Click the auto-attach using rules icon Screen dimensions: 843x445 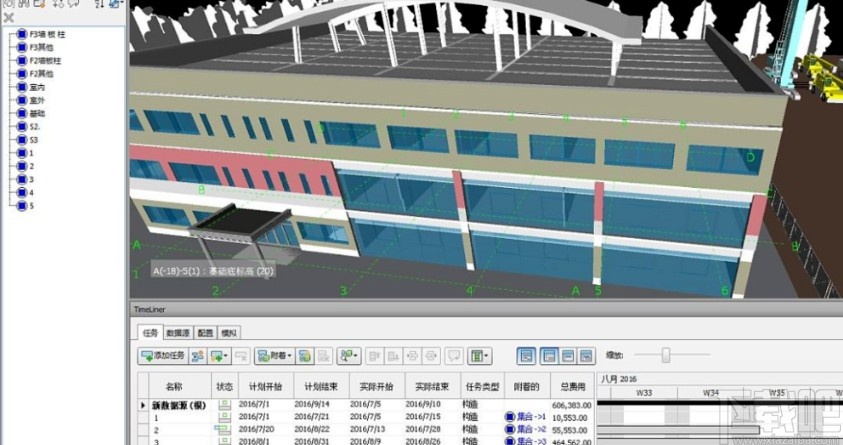tap(304, 356)
